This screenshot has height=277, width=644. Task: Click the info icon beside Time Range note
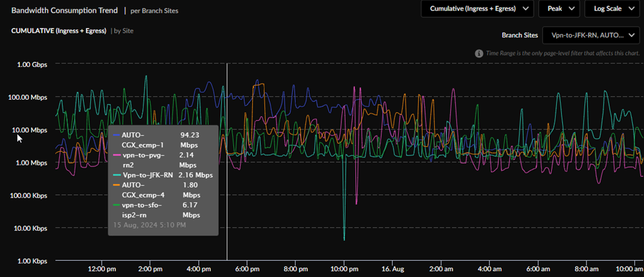click(479, 54)
